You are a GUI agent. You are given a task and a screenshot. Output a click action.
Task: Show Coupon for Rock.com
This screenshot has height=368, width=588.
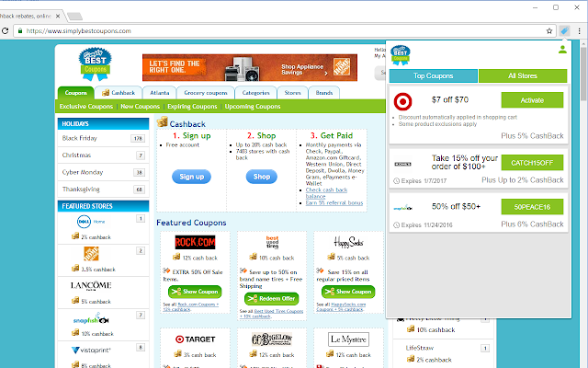tap(195, 292)
